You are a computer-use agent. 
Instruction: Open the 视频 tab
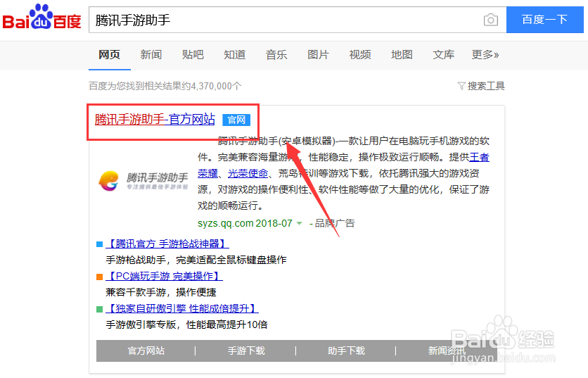(x=360, y=55)
